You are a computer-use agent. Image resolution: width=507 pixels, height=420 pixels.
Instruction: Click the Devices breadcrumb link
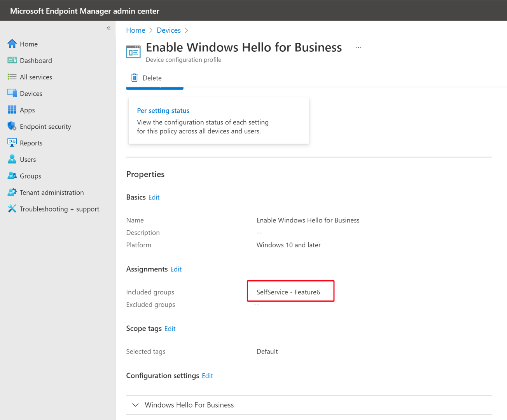tap(169, 30)
